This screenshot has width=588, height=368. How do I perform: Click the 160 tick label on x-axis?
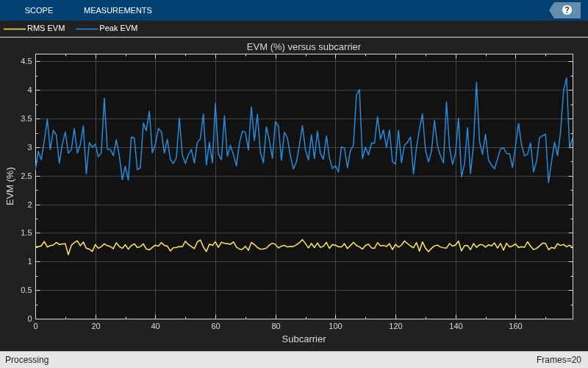pyautogui.click(x=516, y=326)
